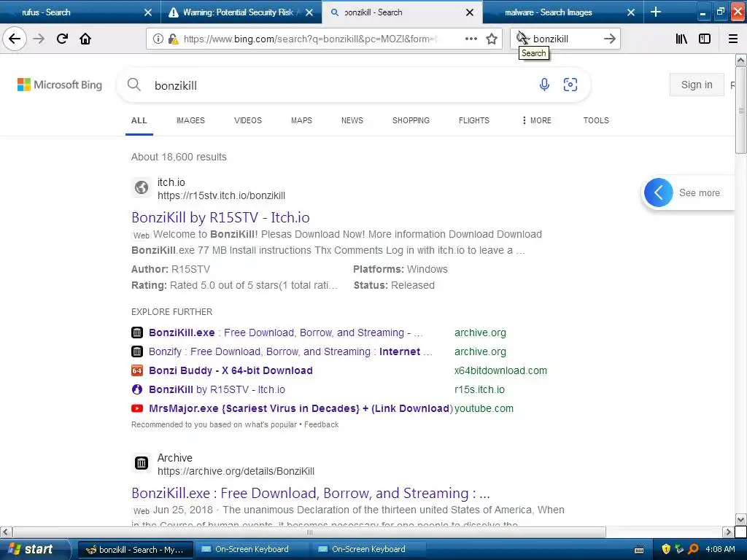Select the VIDEOS results tab
Image resolution: width=747 pixels, height=560 pixels.
pos(248,120)
